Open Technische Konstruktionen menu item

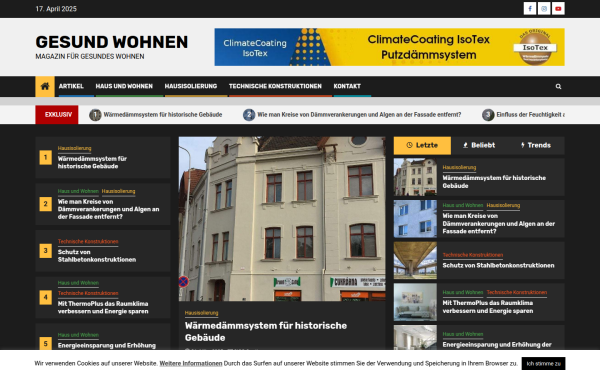coord(275,86)
